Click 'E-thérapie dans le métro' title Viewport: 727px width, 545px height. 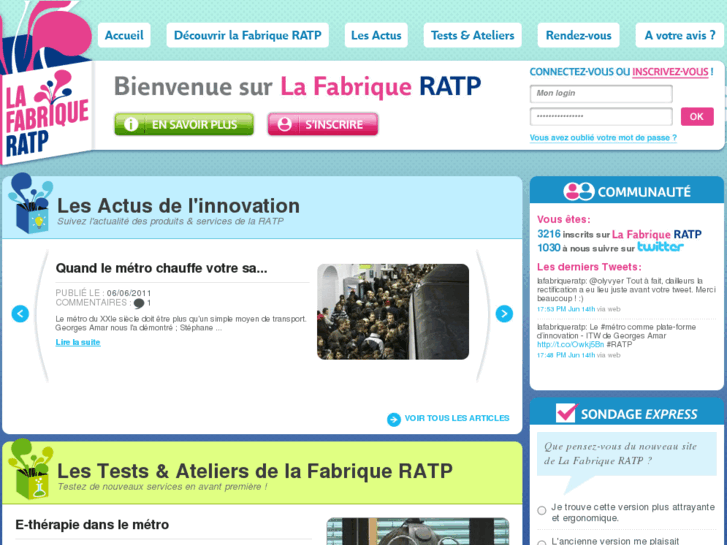tap(92, 525)
